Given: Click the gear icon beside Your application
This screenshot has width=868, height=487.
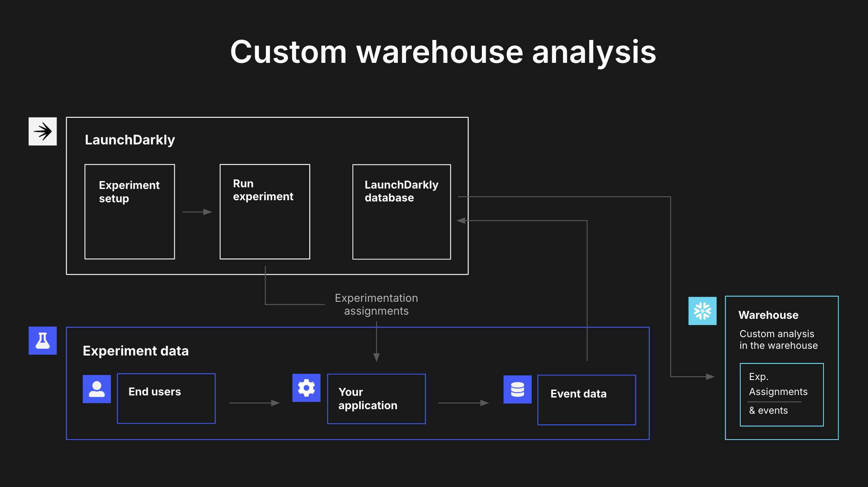Looking at the screenshot, I should tap(306, 388).
